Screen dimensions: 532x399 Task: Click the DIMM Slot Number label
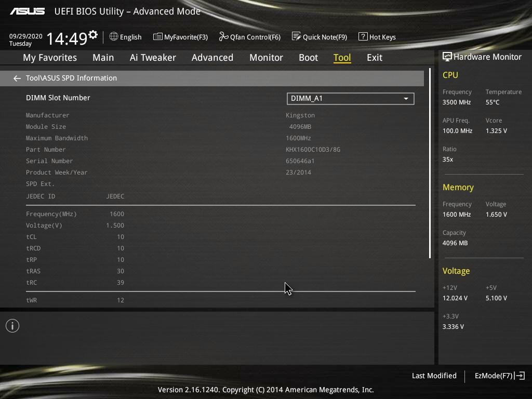tap(58, 98)
